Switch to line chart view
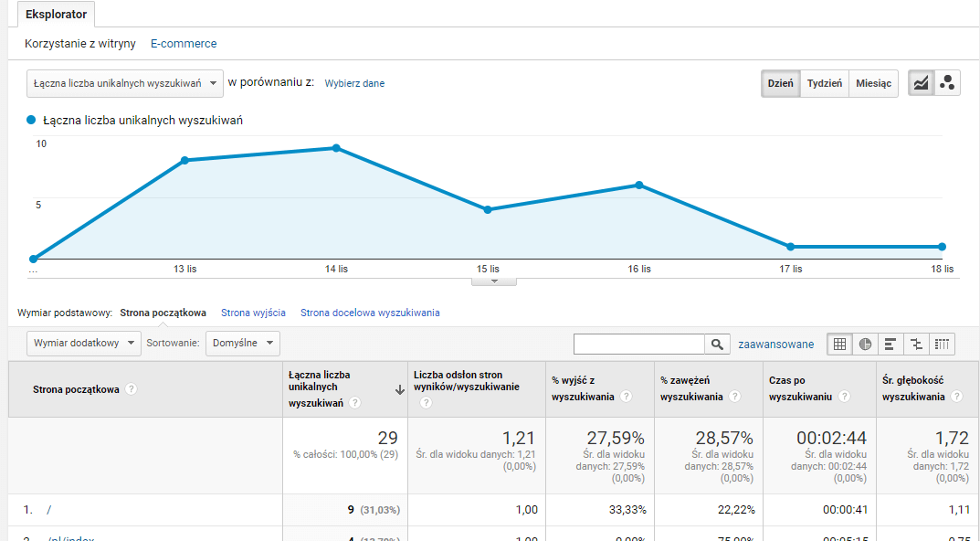 tap(922, 83)
